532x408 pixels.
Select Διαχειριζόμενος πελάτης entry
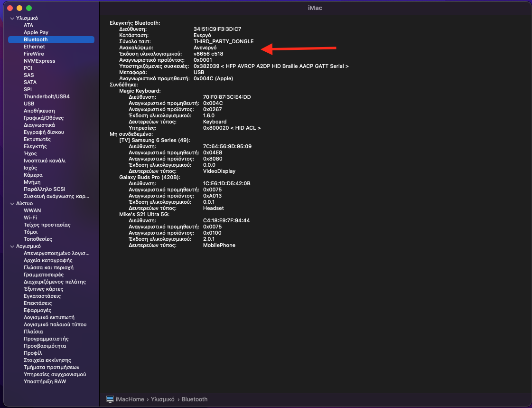click(x=55, y=282)
